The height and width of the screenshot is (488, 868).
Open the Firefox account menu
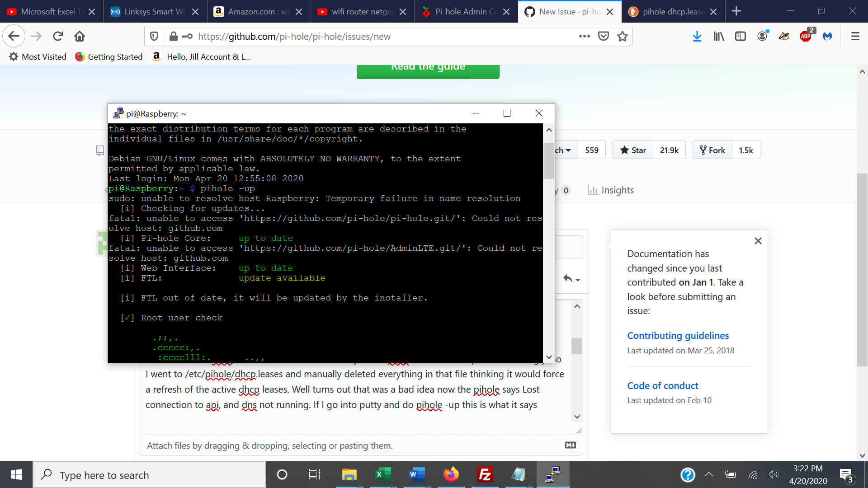(x=763, y=36)
